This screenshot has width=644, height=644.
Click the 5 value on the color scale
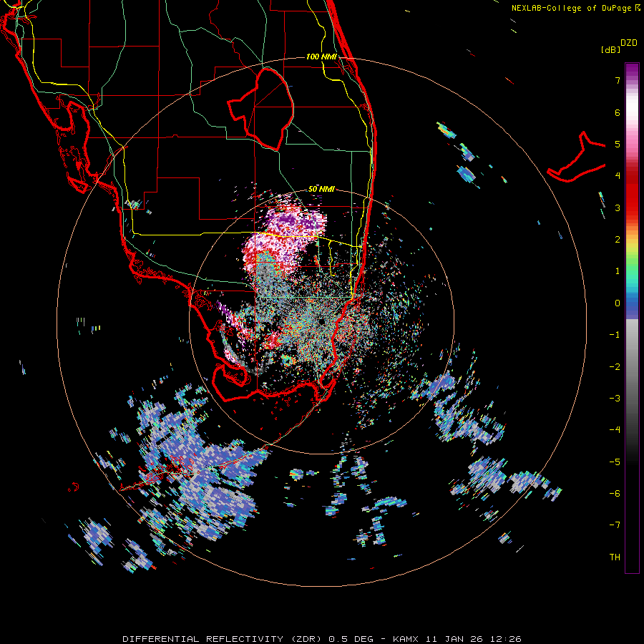pos(618,144)
